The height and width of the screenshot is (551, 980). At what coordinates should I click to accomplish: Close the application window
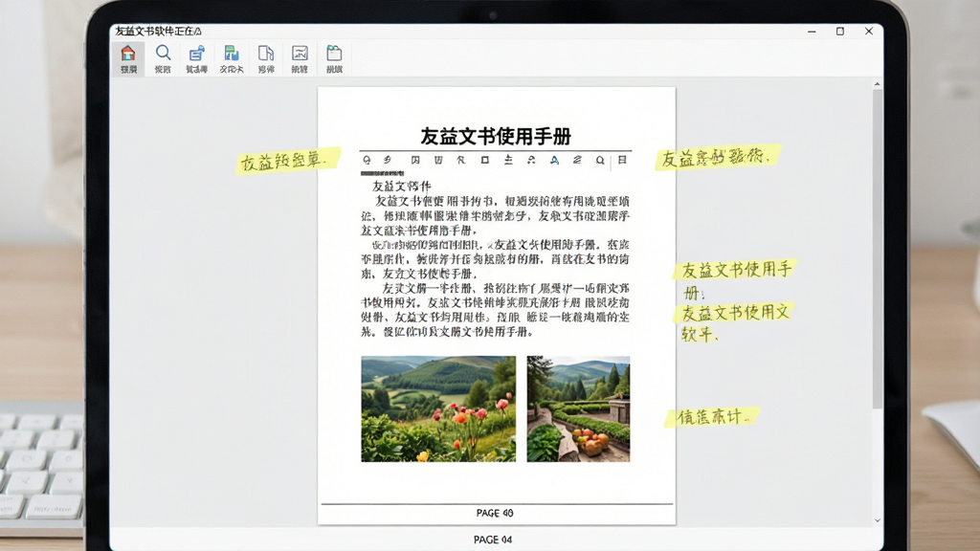[x=869, y=32]
